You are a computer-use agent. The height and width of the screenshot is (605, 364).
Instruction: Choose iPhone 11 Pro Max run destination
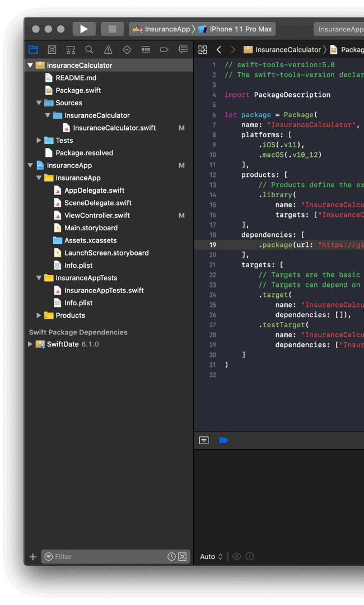235,29
